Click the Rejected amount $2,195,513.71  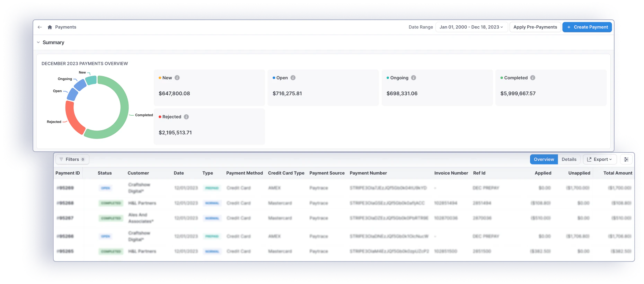175,133
